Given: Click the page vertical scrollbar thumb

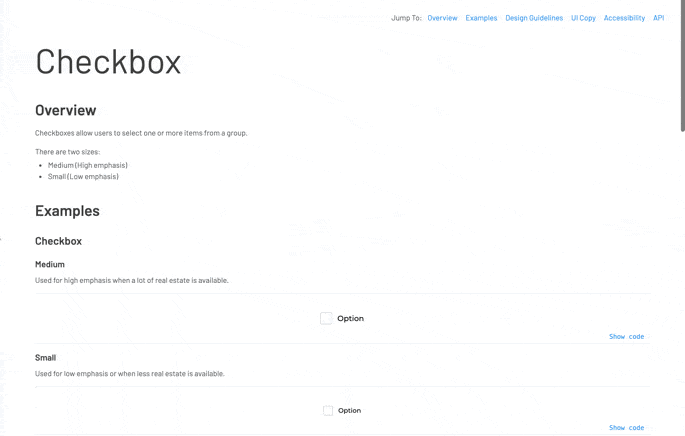Looking at the screenshot, I should pos(682,66).
